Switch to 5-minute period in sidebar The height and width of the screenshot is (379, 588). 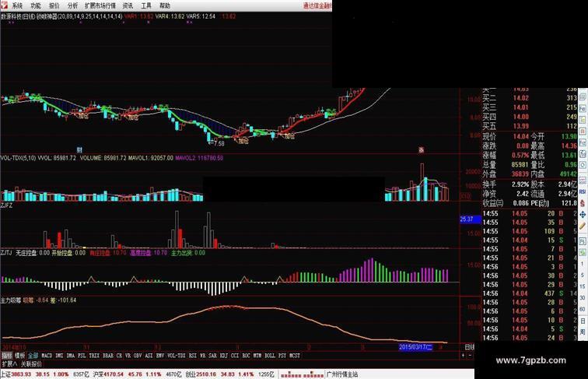[583, 275]
